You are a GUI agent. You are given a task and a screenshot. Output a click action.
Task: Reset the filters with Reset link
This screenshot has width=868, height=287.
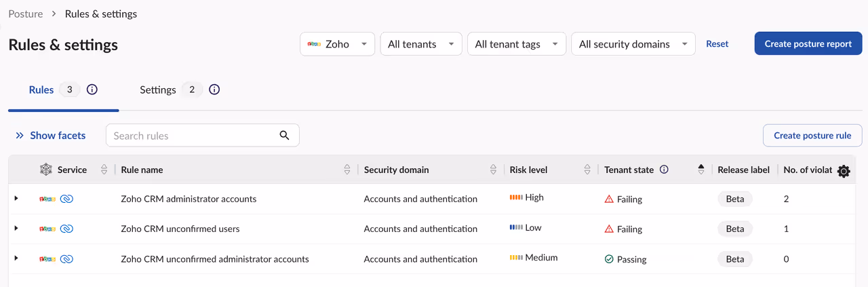pos(717,43)
